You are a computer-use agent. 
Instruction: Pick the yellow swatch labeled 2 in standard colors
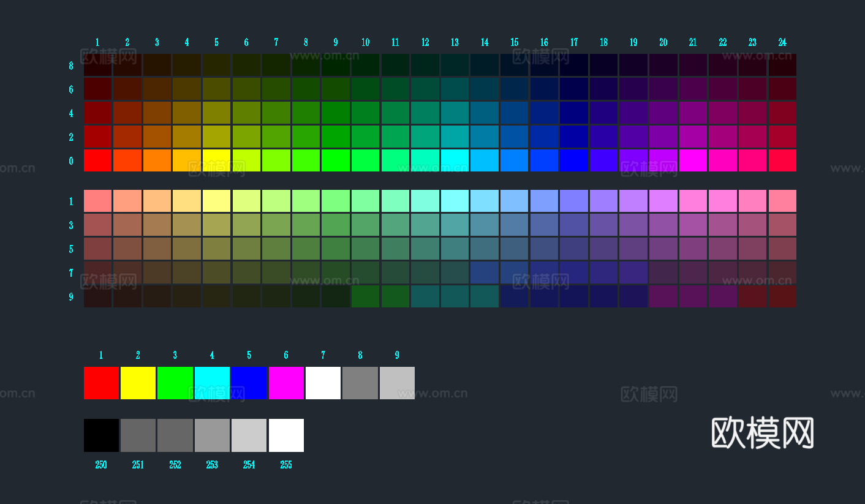[138, 383]
